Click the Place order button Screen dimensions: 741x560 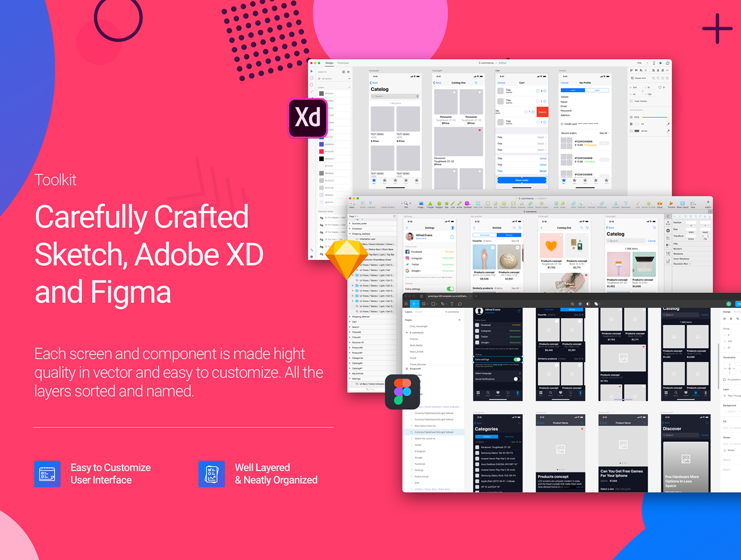pyautogui.click(x=522, y=180)
